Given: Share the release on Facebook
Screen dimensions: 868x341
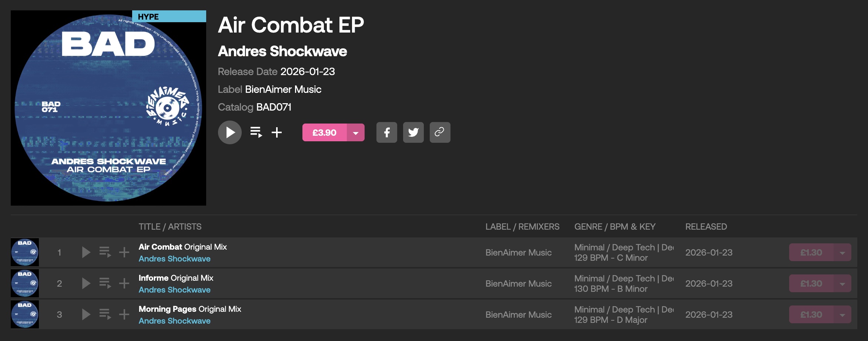Looking at the screenshot, I should [x=386, y=132].
